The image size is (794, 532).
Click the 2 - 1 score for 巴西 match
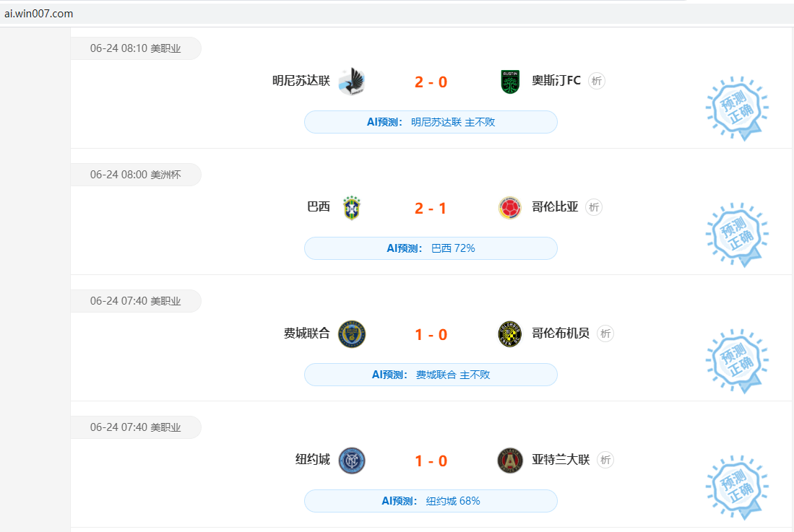(x=431, y=209)
